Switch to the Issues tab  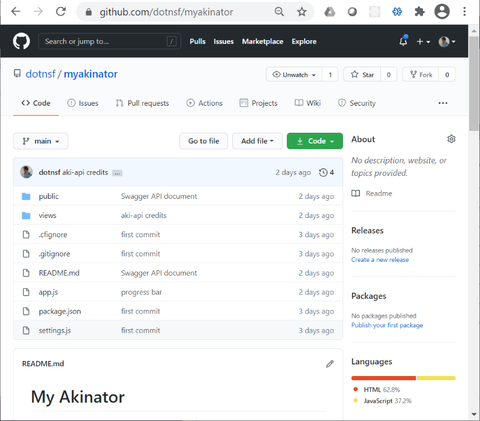(x=83, y=103)
